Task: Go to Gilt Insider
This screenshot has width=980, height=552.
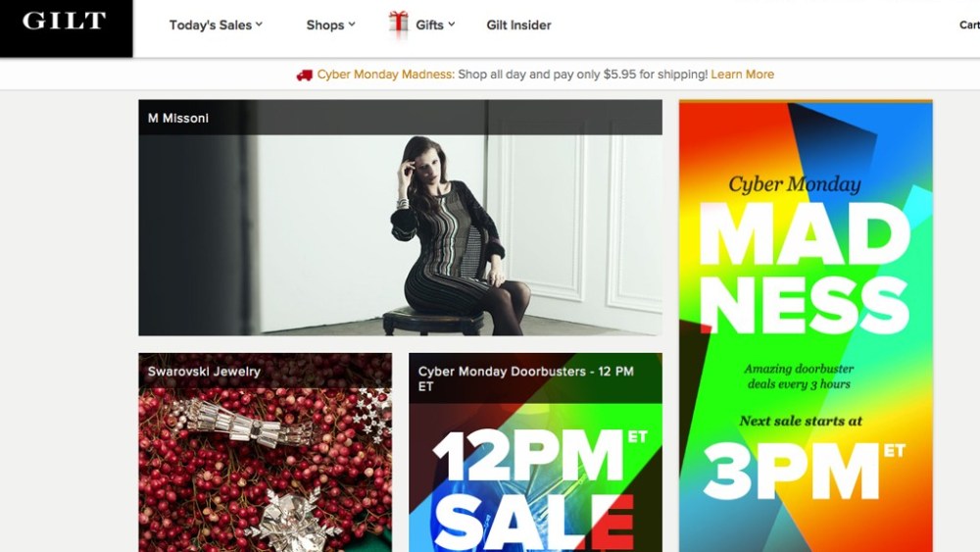Action: click(518, 25)
